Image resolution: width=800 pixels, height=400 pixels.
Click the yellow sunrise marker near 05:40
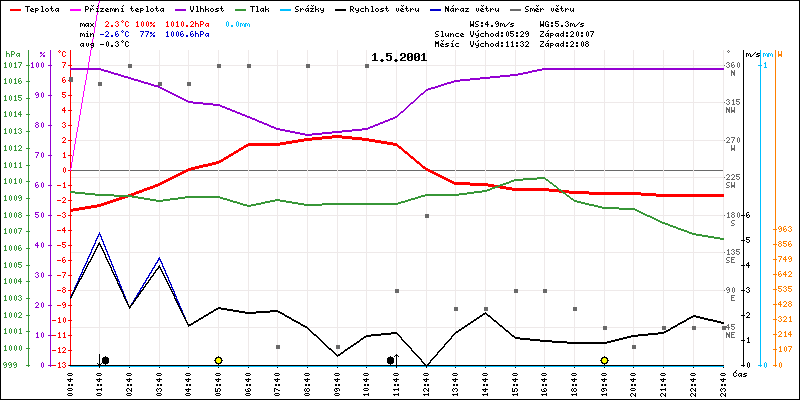218,360
